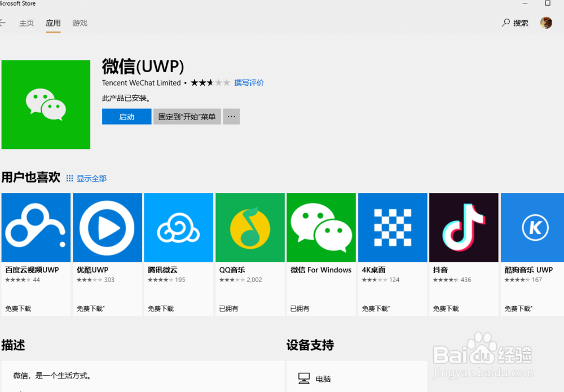Click 免费下载 under 腾讯微云
This screenshot has height=392, width=564.
[x=161, y=309]
